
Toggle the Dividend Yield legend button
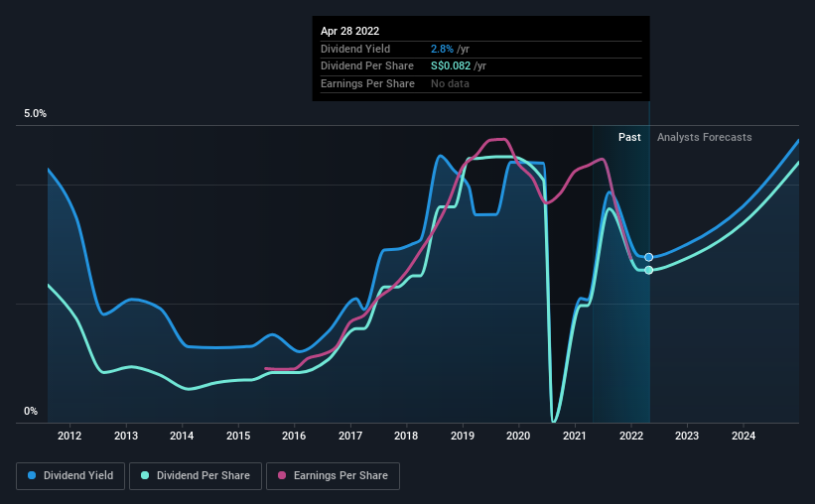pyautogui.click(x=70, y=476)
